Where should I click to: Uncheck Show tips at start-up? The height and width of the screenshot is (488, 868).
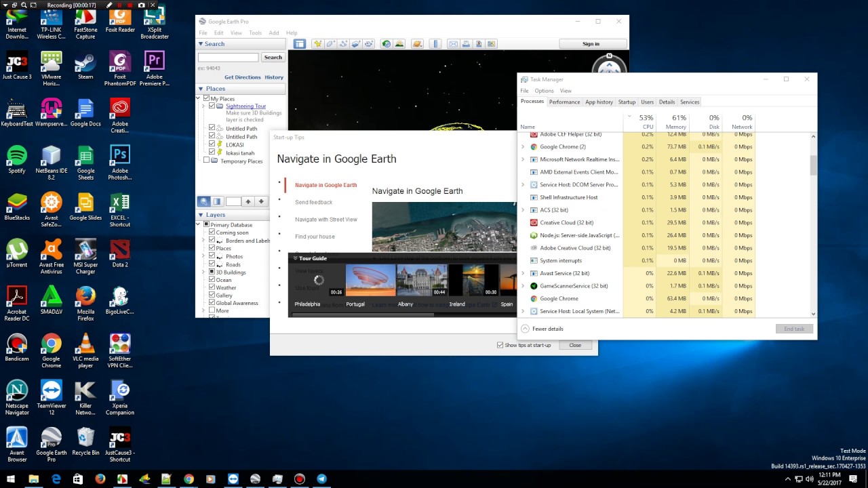[x=500, y=345]
